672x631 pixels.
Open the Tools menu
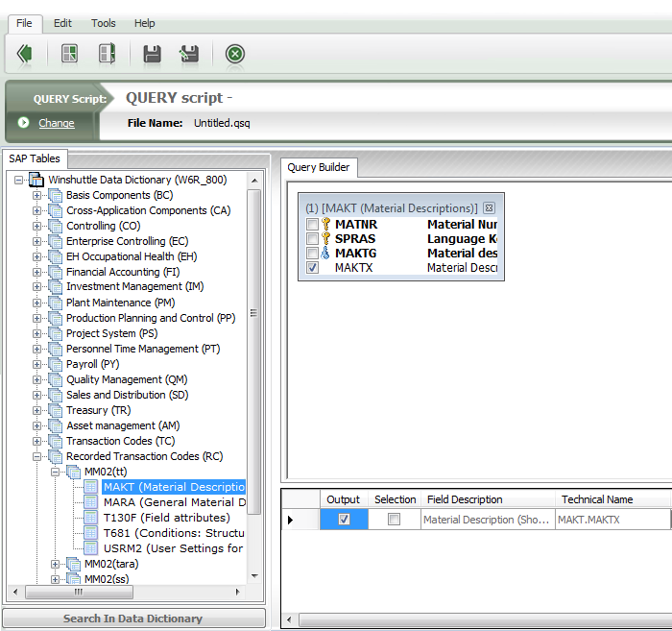[104, 23]
